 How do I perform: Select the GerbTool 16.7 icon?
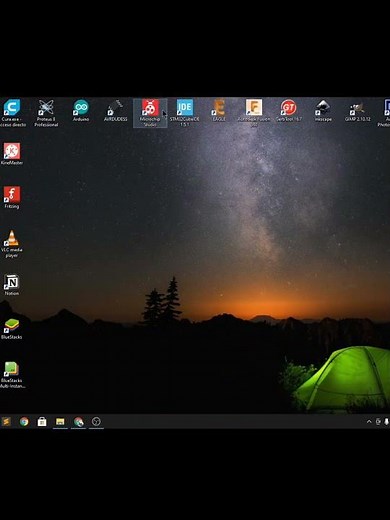(288, 110)
